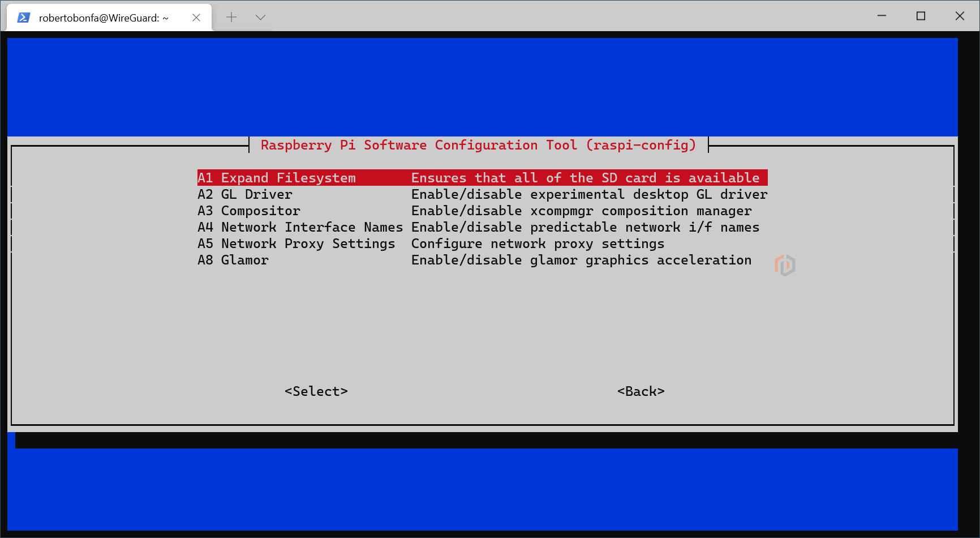Click 'Enable/disable predictable network i/f names' text
This screenshot has width=980, height=538.
pyautogui.click(x=586, y=227)
